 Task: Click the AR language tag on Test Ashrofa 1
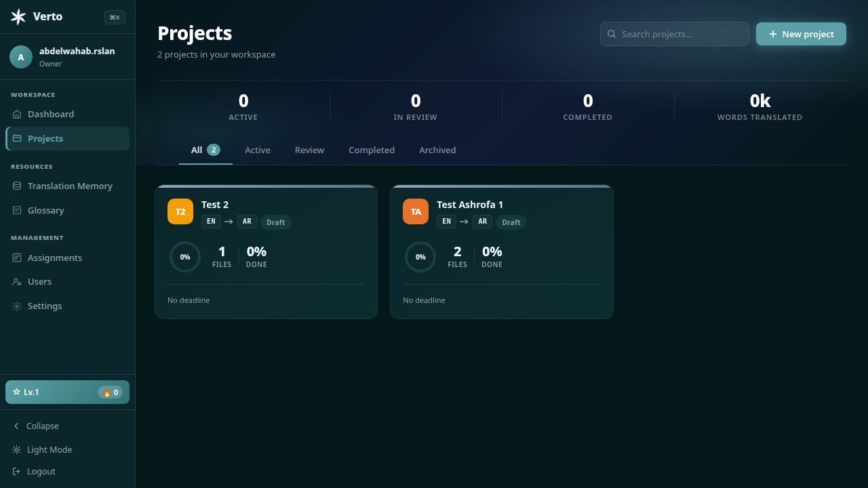pos(482,222)
